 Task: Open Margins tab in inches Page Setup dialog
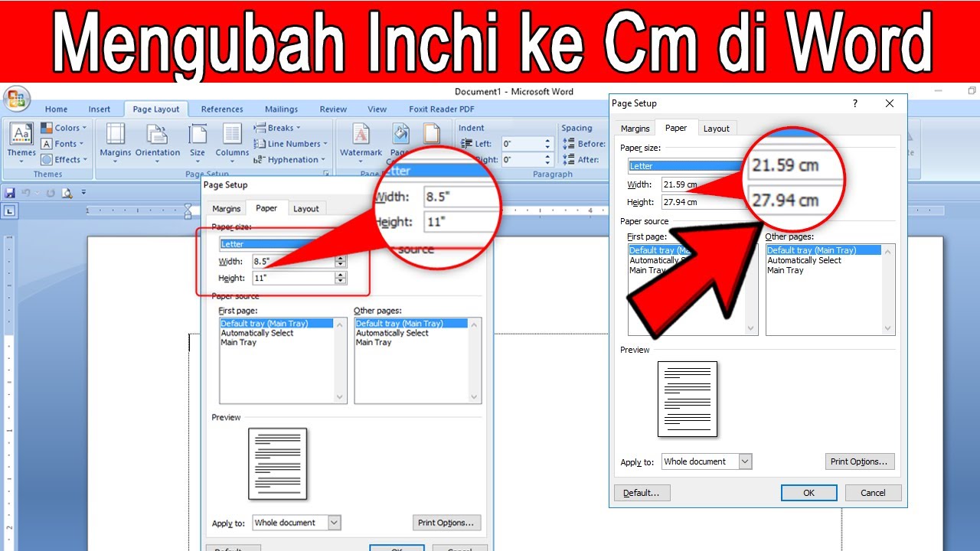[x=226, y=208]
